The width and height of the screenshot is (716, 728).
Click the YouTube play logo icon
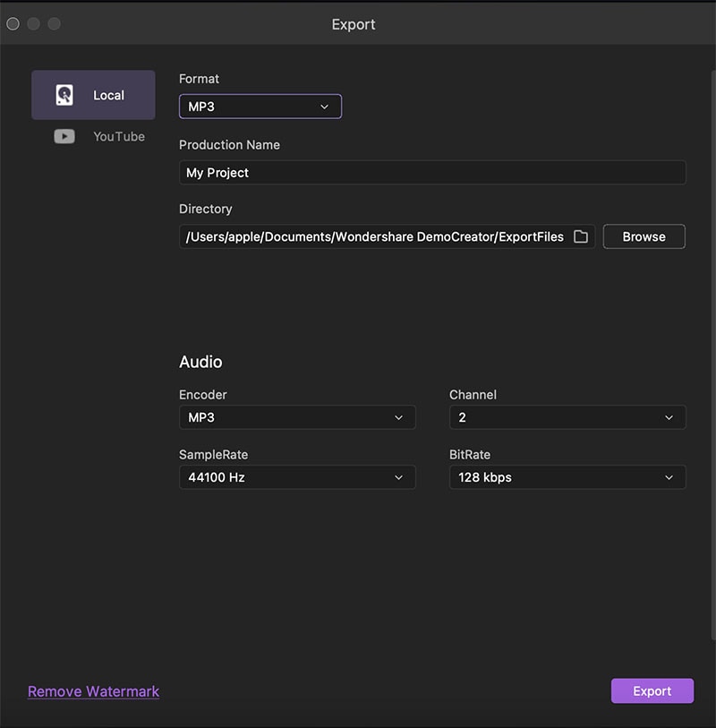(64, 137)
